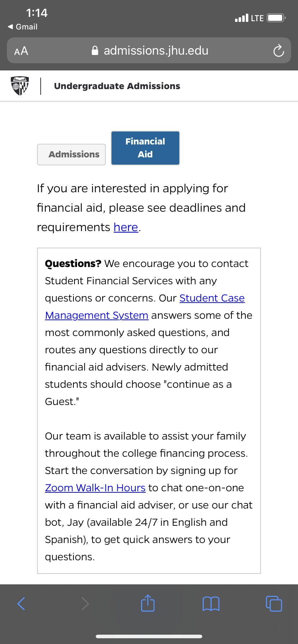Tap the 1:14 clock in status bar

pos(37,13)
